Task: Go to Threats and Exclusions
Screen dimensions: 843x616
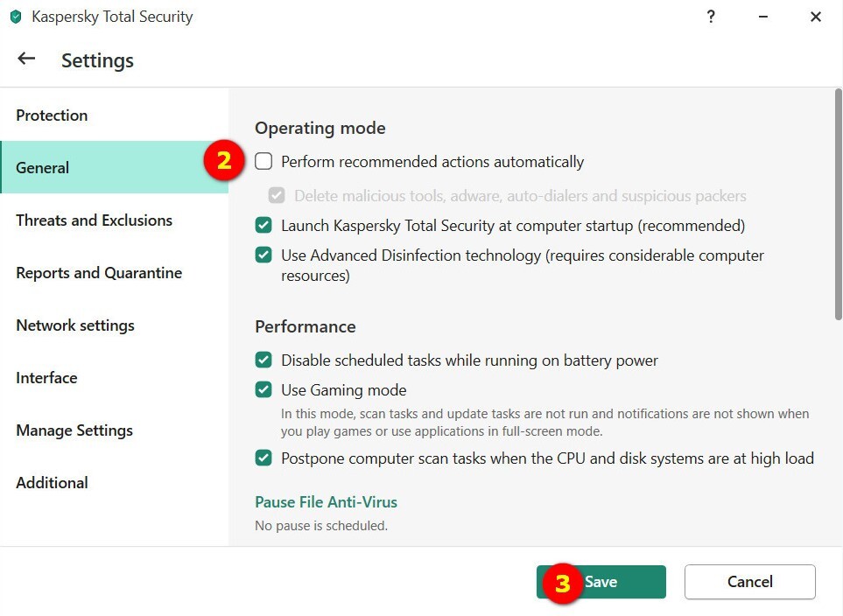Action: coord(94,220)
